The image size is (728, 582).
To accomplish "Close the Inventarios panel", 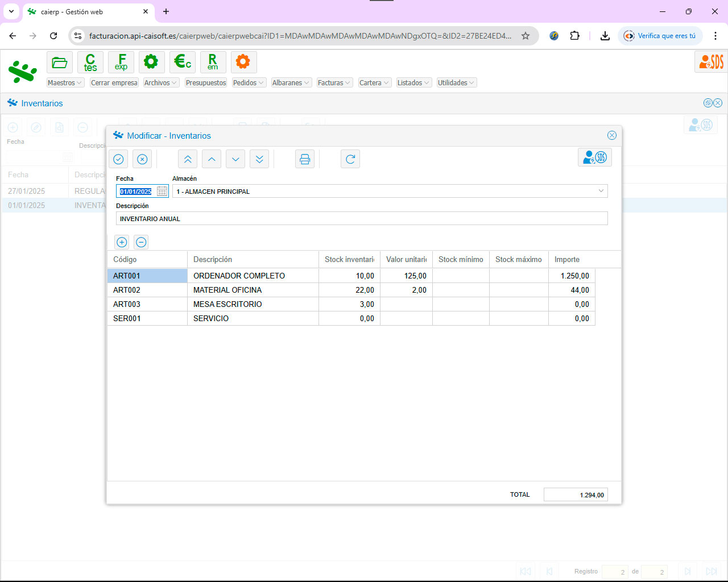I will pos(718,103).
